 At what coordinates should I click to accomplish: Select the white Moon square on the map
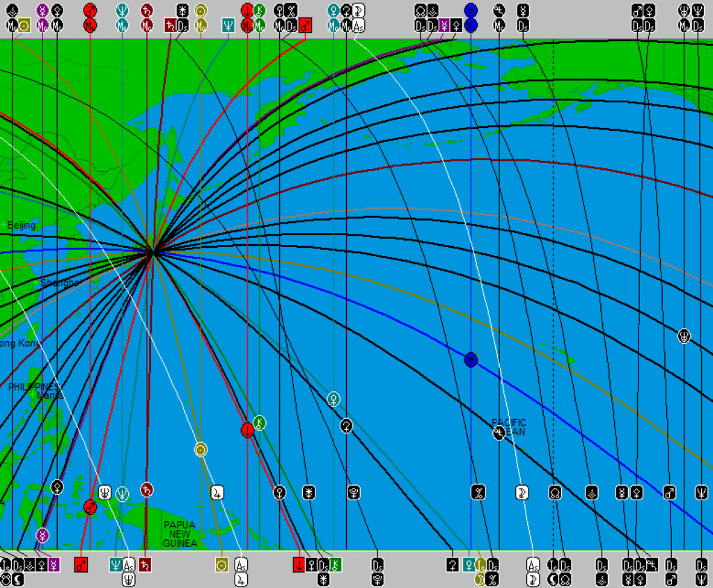522,493
